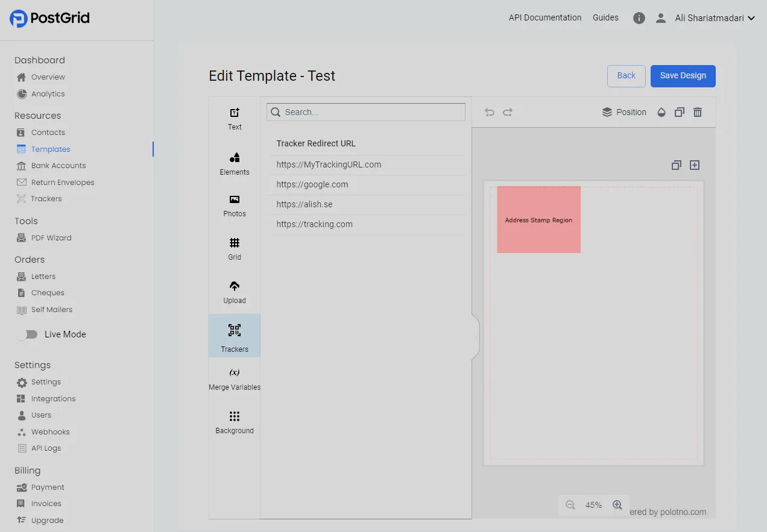Viewport: 767px width, 532px height.
Task: Open the Text panel
Action: point(235,118)
